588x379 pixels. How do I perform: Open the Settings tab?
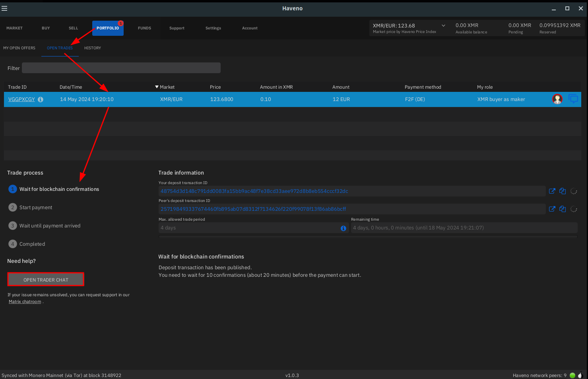(x=213, y=28)
